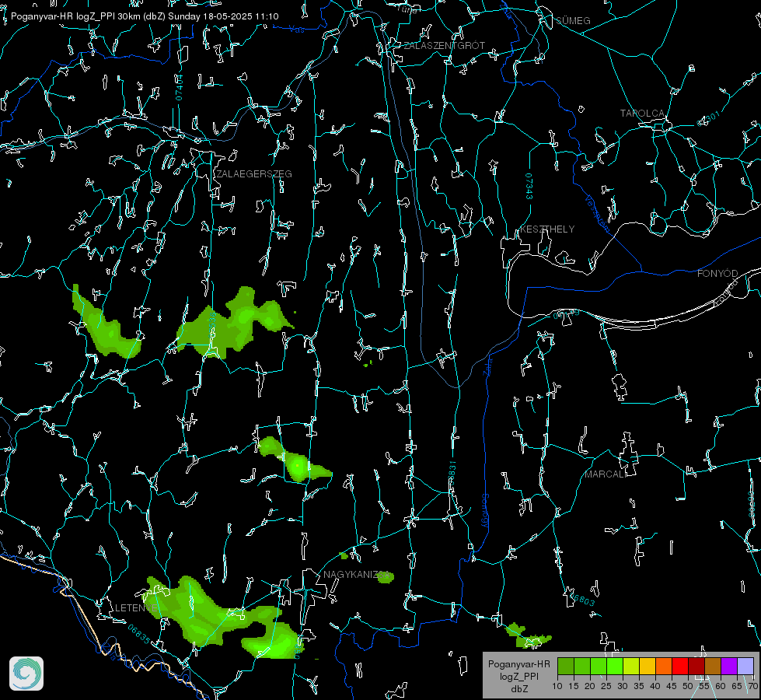Click the swirl logo icon
Screen dimensions: 761x700
[x=26, y=674]
